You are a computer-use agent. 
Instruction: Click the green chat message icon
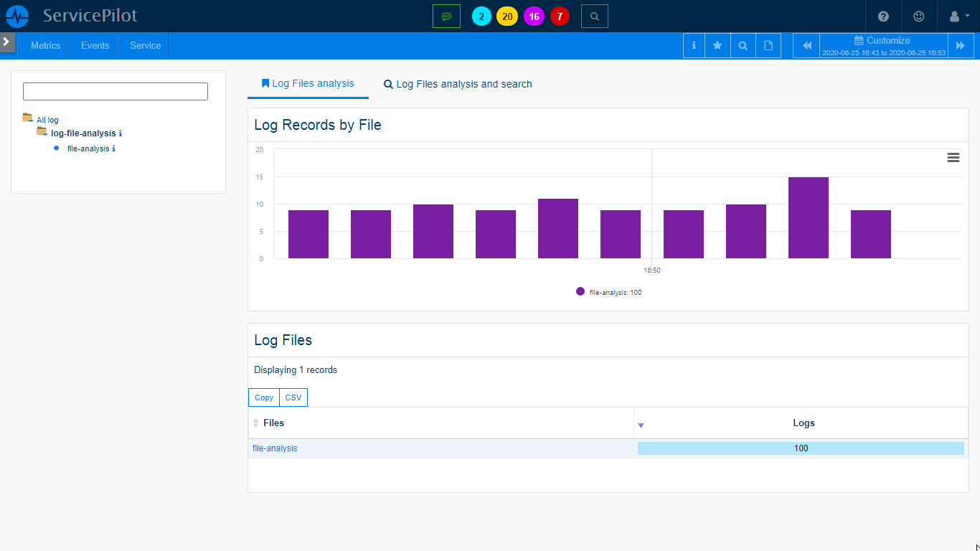point(446,16)
